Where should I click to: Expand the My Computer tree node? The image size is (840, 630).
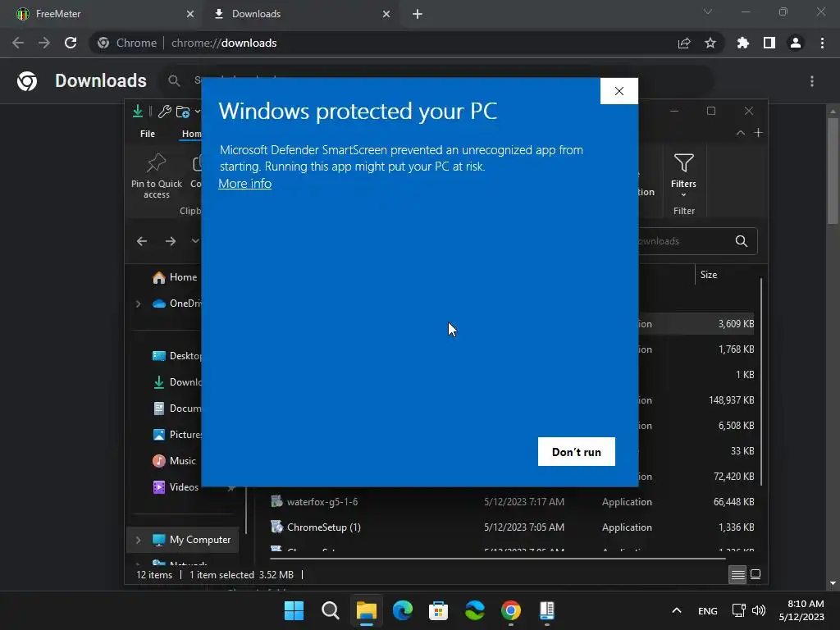[138, 540]
